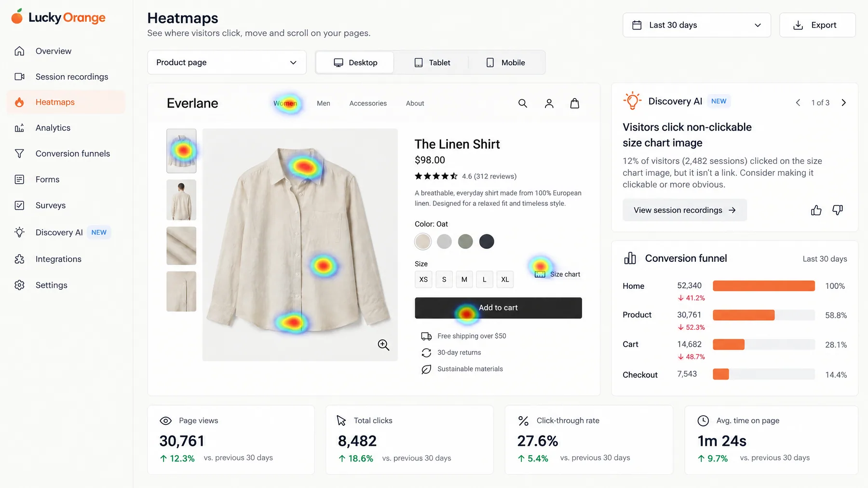The image size is (868, 488).
Task: Select size XS
Action: (x=423, y=280)
